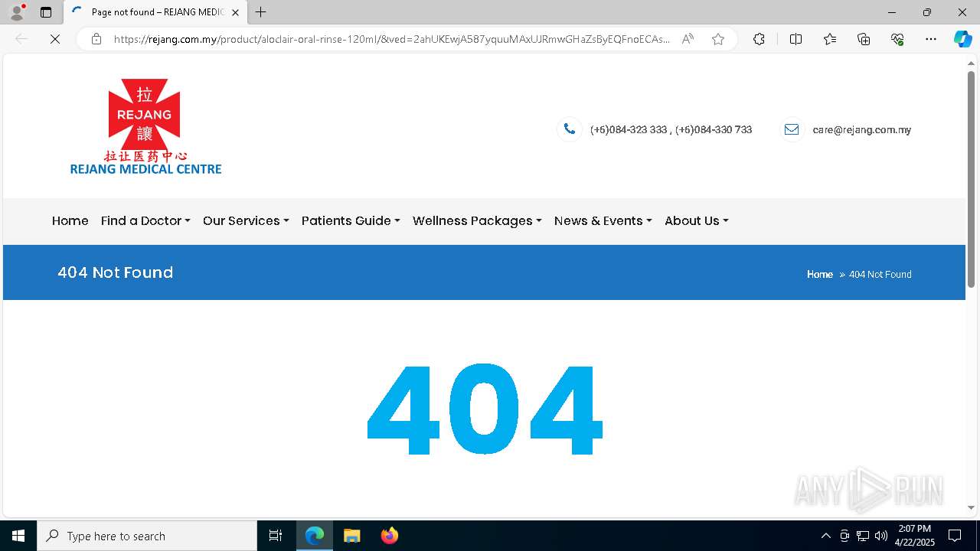Image resolution: width=980 pixels, height=551 pixels.
Task: Click care@rejang.com.my email link
Action: click(862, 130)
